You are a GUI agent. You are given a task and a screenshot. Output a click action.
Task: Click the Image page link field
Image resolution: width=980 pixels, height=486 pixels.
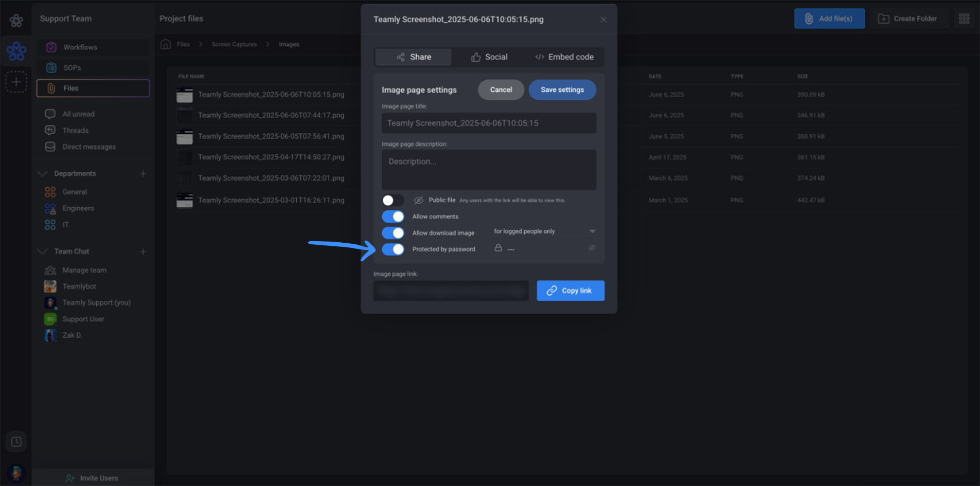click(x=451, y=291)
